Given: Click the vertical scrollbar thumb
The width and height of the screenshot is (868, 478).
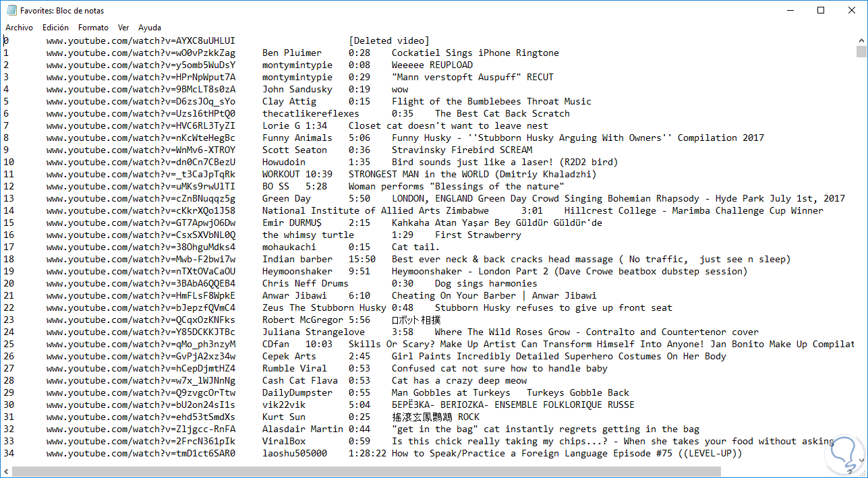Looking at the screenshot, I should click(x=861, y=52).
